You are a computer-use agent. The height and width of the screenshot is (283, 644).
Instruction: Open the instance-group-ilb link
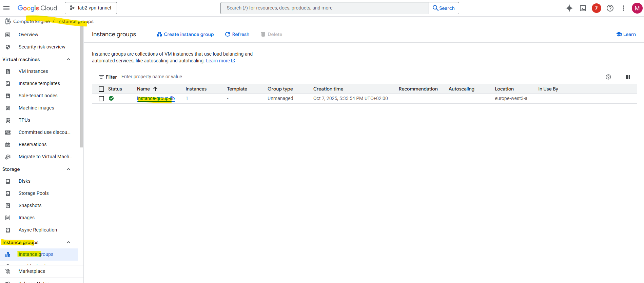156,98
